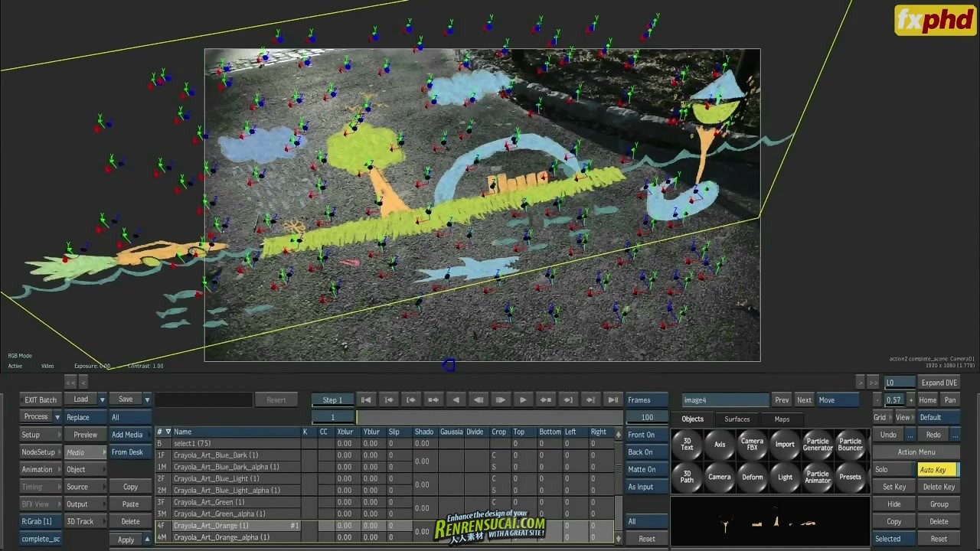This screenshot has width=980, height=551.
Task: Jump to the last frame
Action: click(612, 399)
